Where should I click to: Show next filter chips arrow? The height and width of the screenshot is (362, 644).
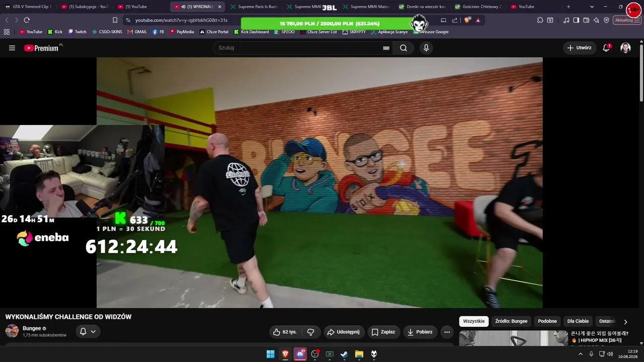625,322
